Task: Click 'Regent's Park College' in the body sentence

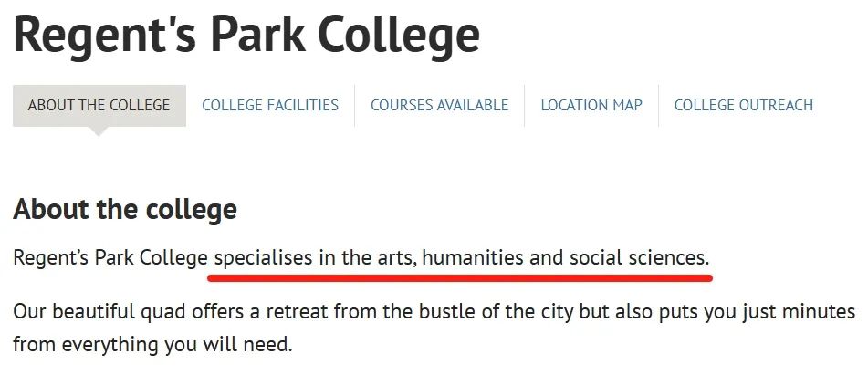Action: pos(110,257)
